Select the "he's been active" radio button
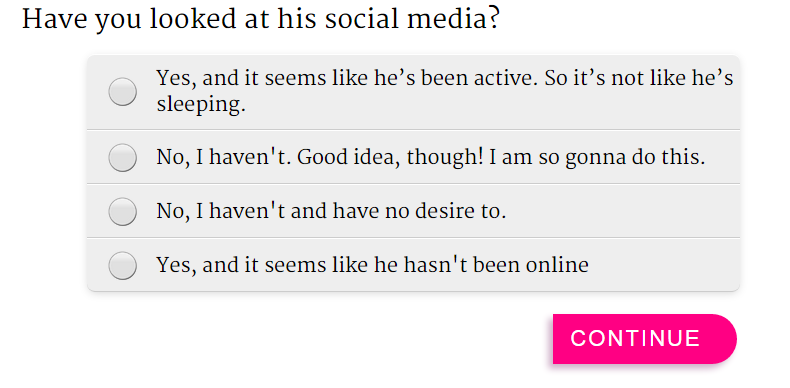Viewport: 790px width, 388px height. pos(122,92)
